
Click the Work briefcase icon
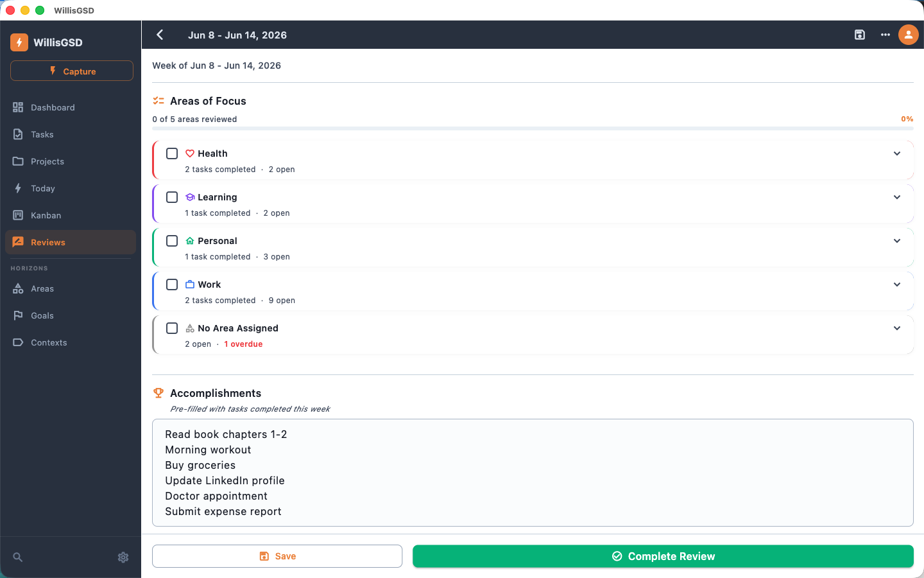click(x=190, y=285)
